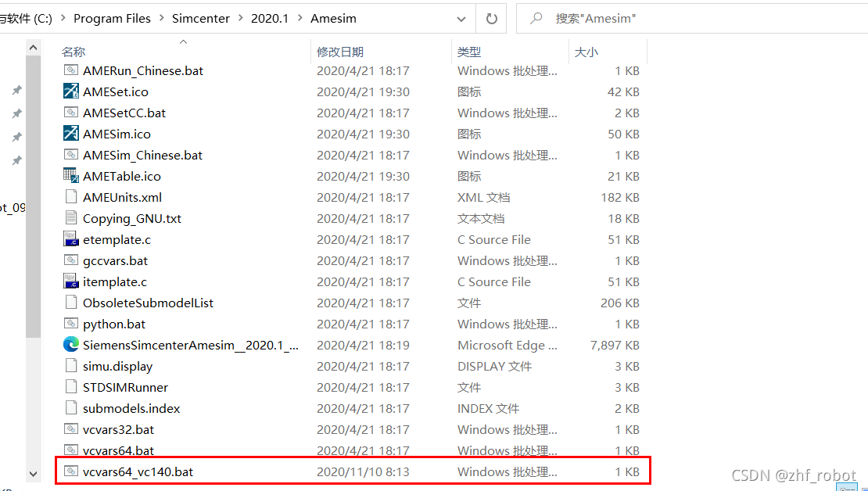Select the ObsoleteSubmodelList file name
868x491 pixels.
coord(148,303)
